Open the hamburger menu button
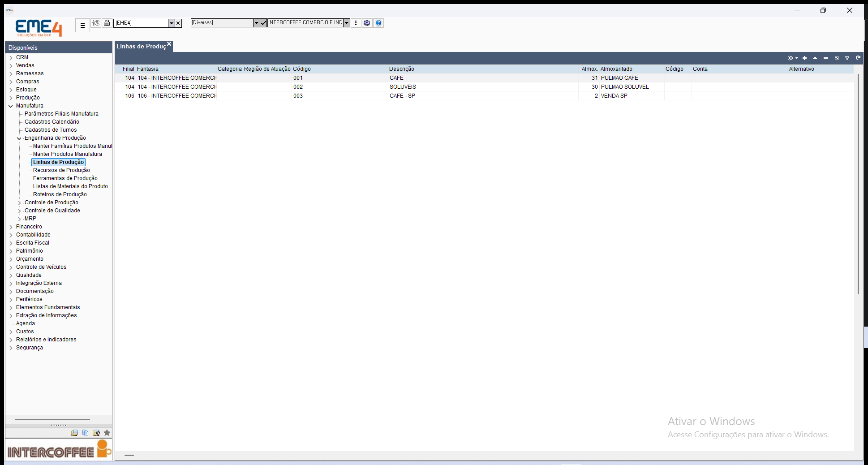868x465 pixels. 82,26
